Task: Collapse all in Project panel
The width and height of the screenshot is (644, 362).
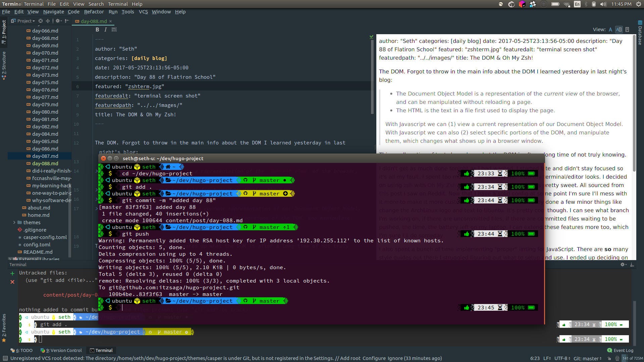Action: 48,21
